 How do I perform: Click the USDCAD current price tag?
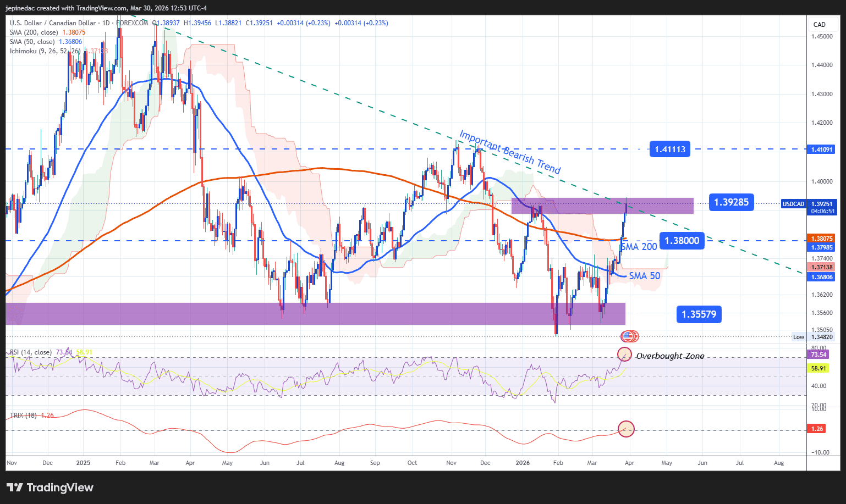click(793, 204)
